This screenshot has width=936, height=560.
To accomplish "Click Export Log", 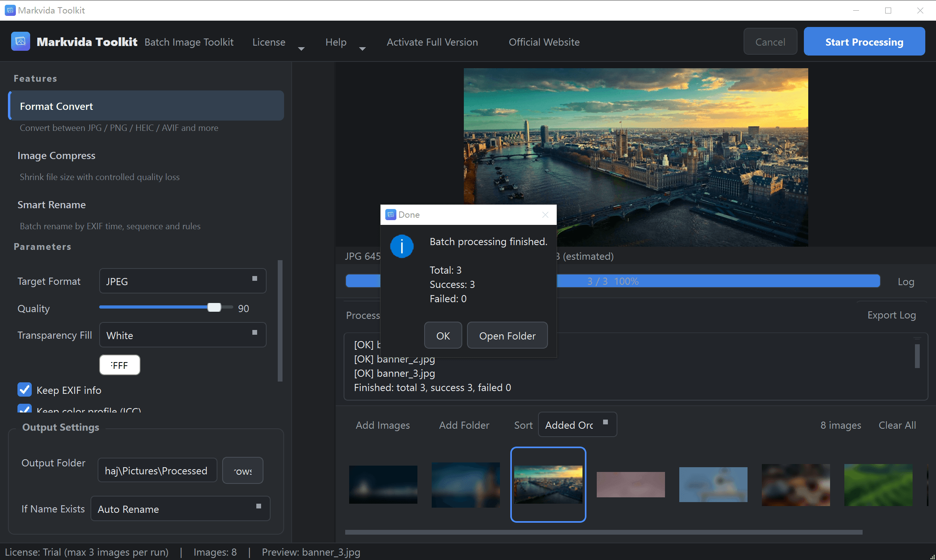I will [891, 315].
